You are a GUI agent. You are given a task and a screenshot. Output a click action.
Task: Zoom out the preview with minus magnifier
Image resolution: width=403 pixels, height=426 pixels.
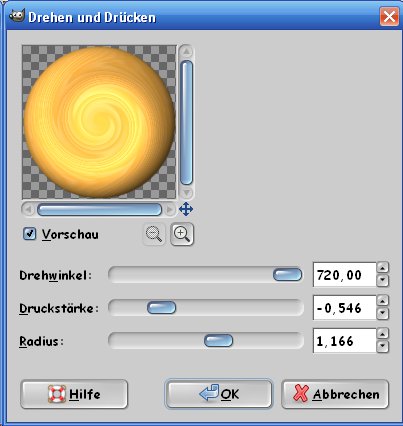154,234
